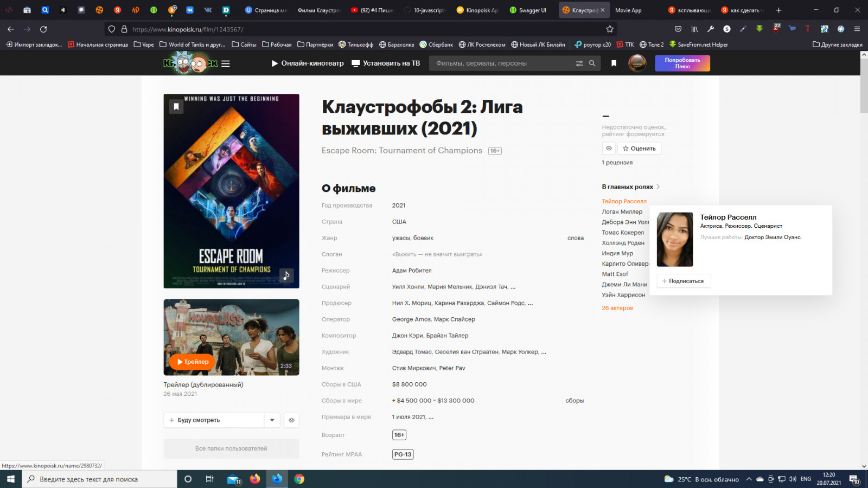The image size is (868, 488).
Task: Click the music note icon on poster
Action: [x=286, y=275]
